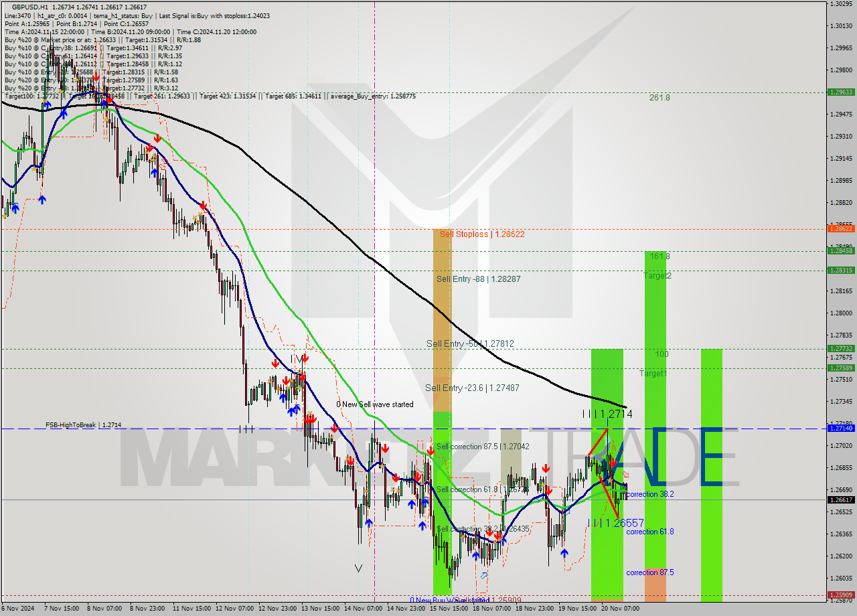The image size is (857, 616).
Task: Click the '18 Nov 07:00' time label
Action: click(x=491, y=609)
